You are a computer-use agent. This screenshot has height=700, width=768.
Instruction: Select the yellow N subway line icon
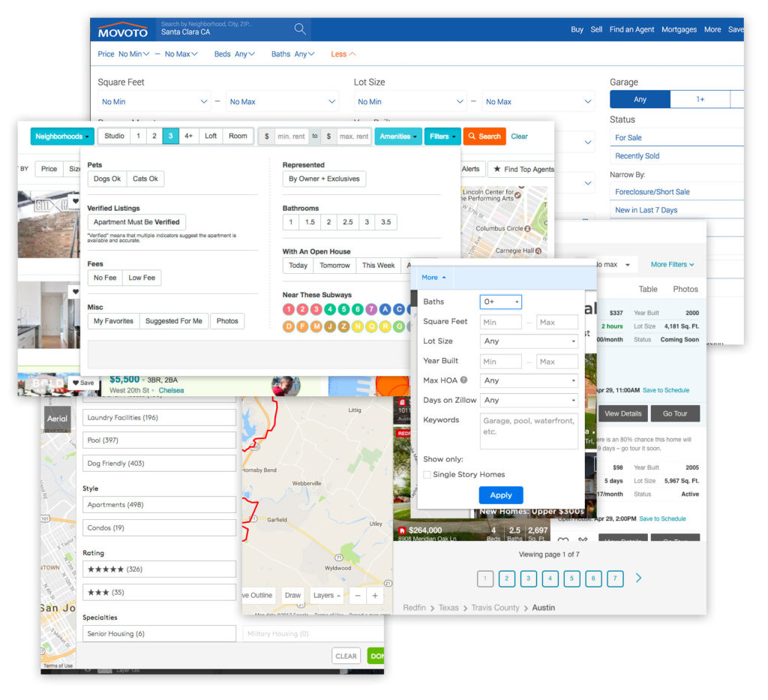(x=358, y=326)
